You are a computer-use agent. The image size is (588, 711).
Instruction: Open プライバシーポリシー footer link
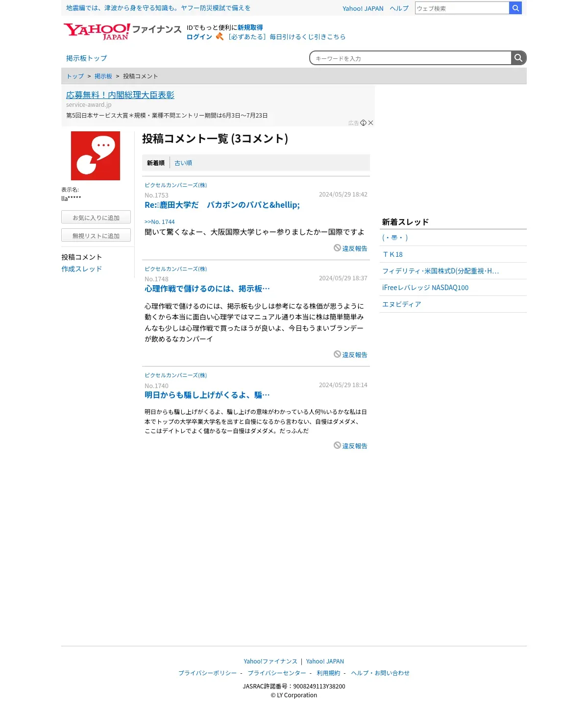207,673
